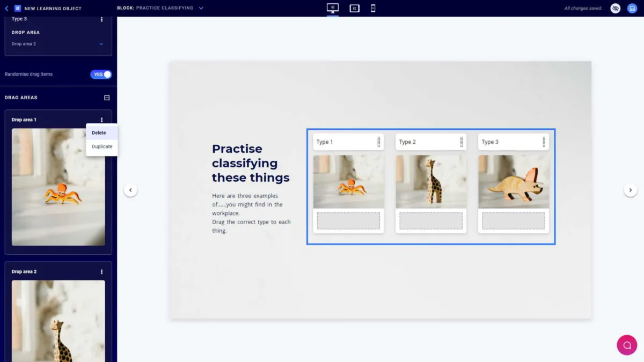
Task: Open Drop area 1 three-dot menu
Action: pyautogui.click(x=101, y=120)
